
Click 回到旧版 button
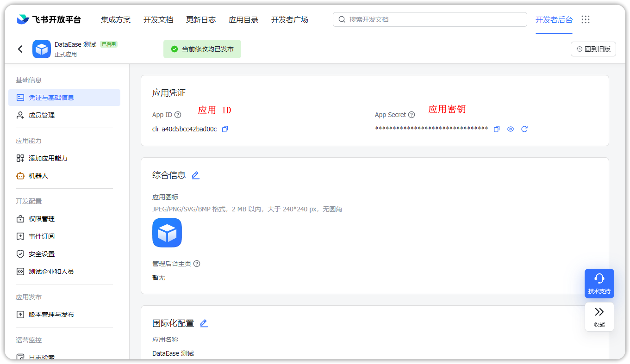tap(593, 49)
